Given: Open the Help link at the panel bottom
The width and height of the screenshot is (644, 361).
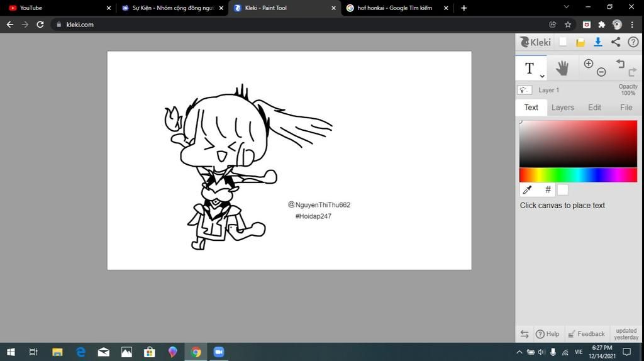Looking at the screenshot, I should (548, 334).
